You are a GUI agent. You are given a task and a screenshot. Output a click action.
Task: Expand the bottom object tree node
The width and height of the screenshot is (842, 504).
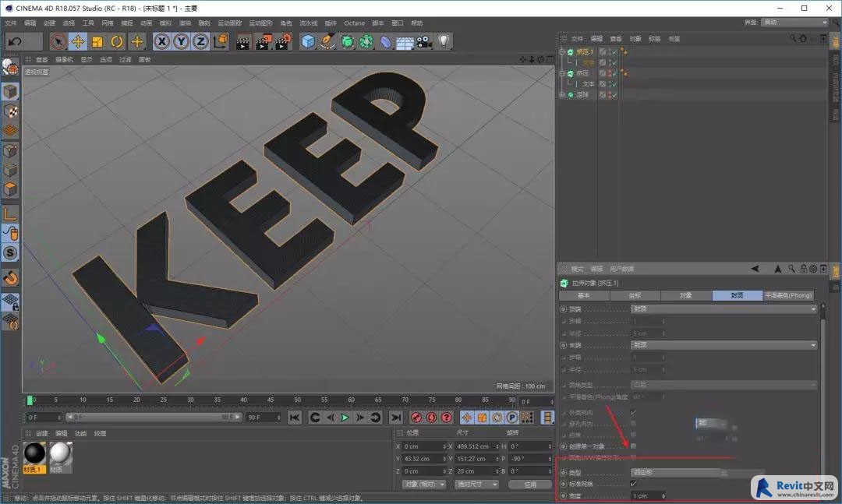[x=561, y=95]
